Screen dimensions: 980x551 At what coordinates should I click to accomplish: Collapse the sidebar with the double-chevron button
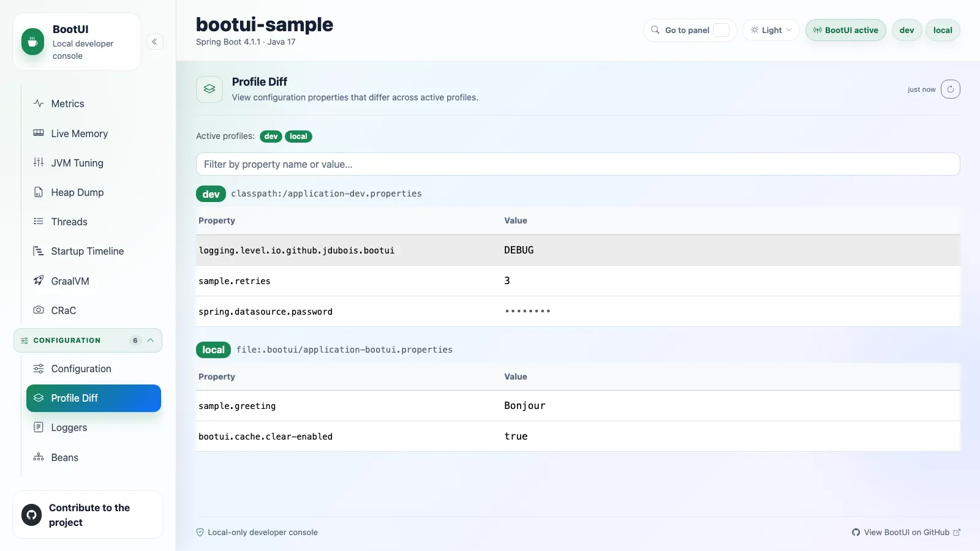click(x=154, y=42)
